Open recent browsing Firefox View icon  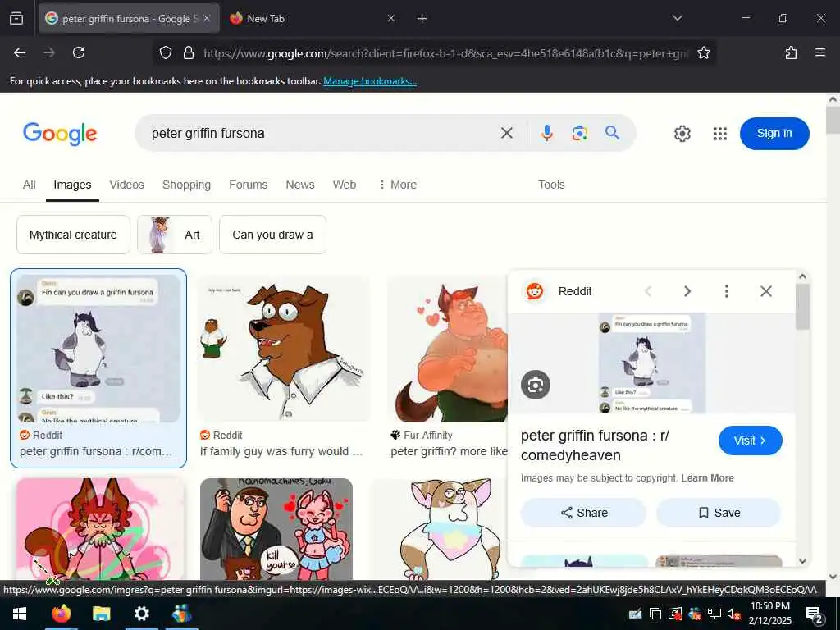pyautogui.click(x=16, y=18)
